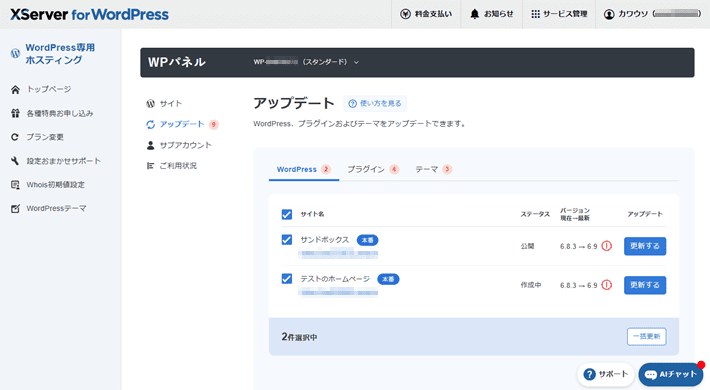Open お知らせ notifications bell
Viewport: 710px width, 390px height.
click(x=491, y=14)
